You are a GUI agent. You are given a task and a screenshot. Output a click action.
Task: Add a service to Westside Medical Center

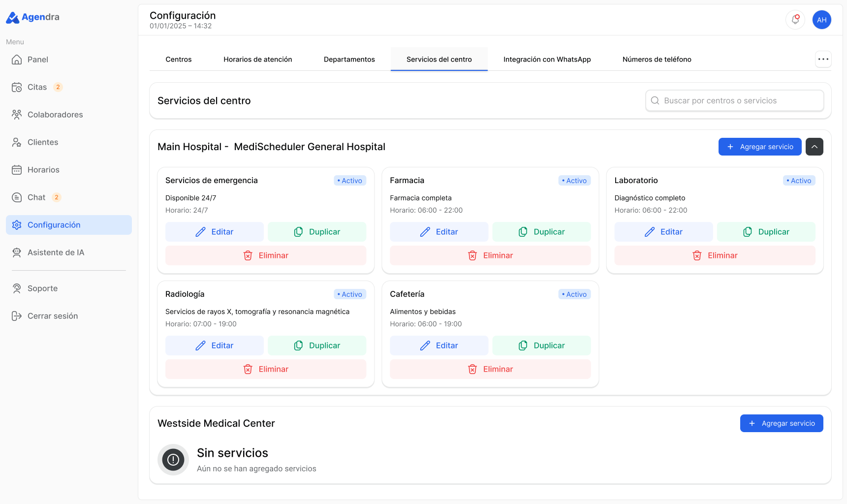[x=781, y=423]
